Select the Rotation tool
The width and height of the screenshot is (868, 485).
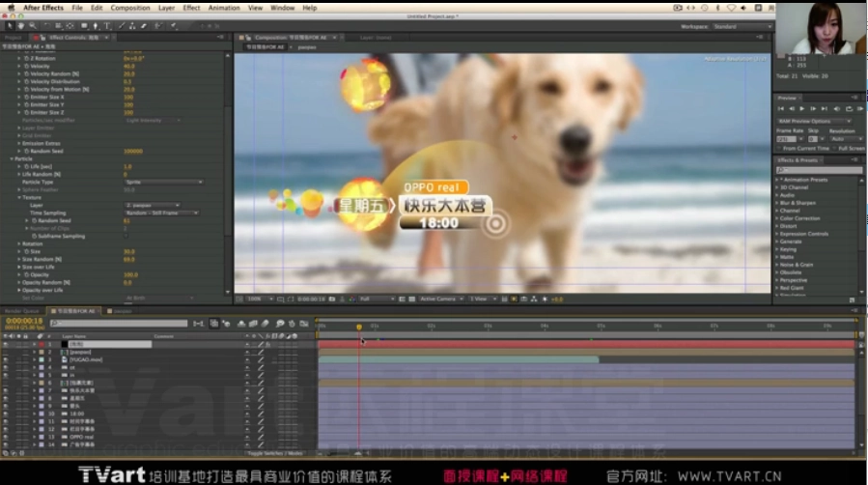pyautogui.click(x=46, y=26)
